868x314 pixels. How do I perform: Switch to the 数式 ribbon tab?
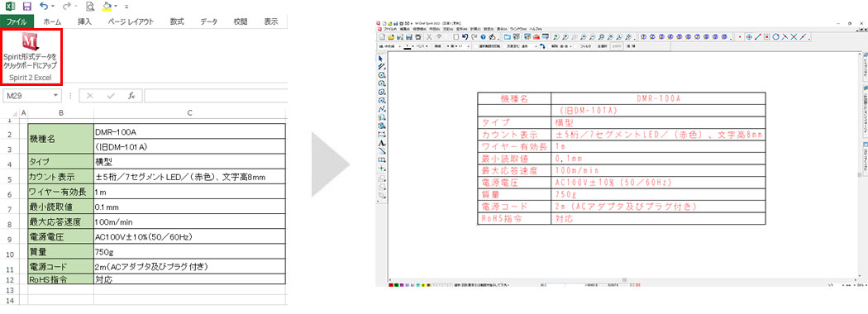pyautogui.click(x=177, y=22)
